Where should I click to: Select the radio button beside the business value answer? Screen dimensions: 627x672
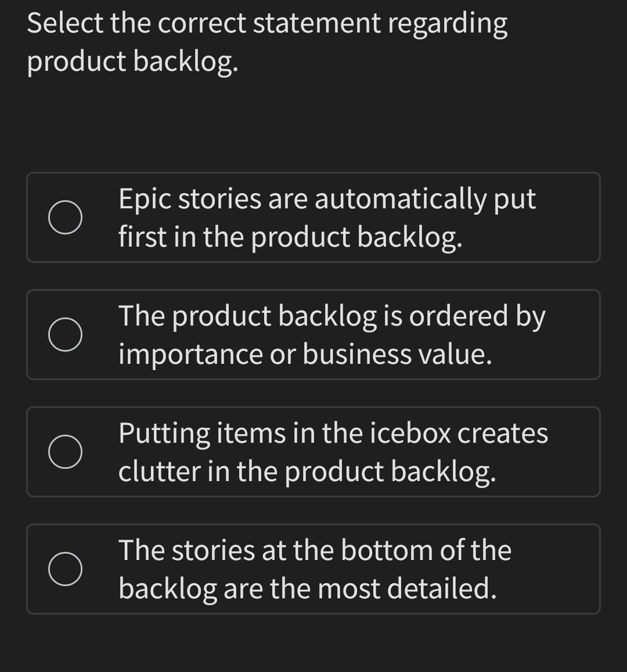tap(66, 334)
